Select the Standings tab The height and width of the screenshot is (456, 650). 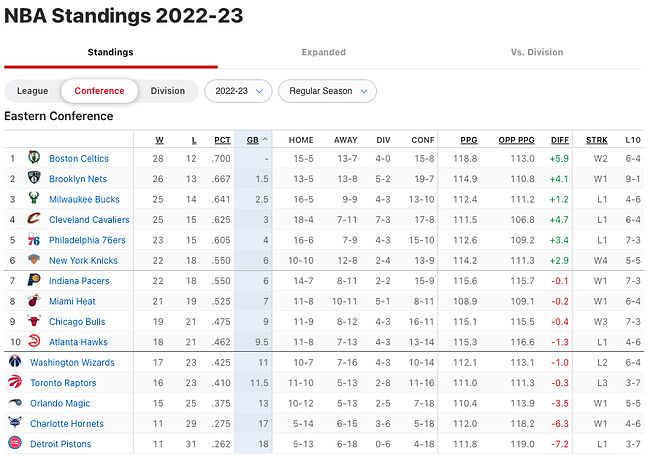click(x=111, y=52)
